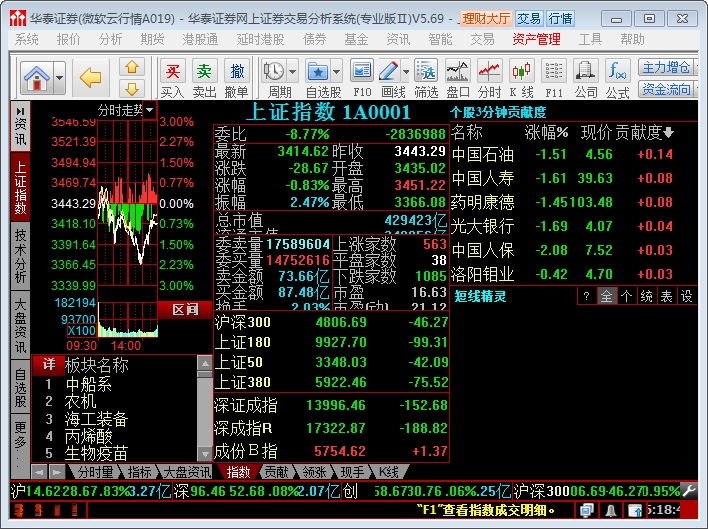Image resolution: width=708 pixels, height=529 pixels.
Task: Select the 大盘资讯 sidebar tab
Action: 20,325
